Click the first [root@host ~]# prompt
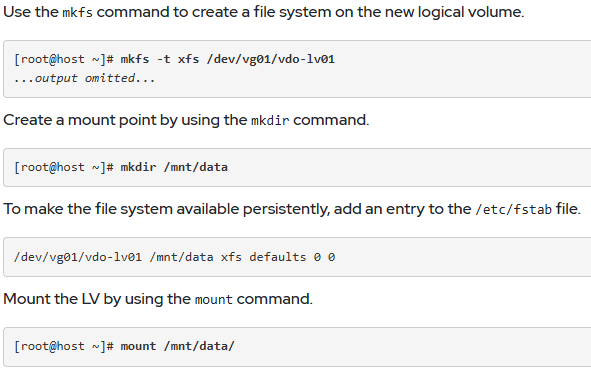 (x=64, y=59)
